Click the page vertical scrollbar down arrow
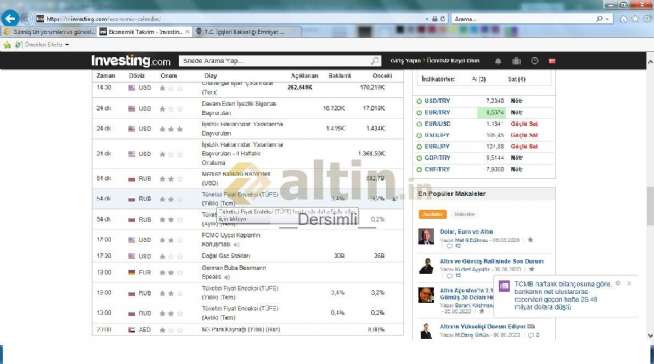654x364 pixels. (650, 335)
